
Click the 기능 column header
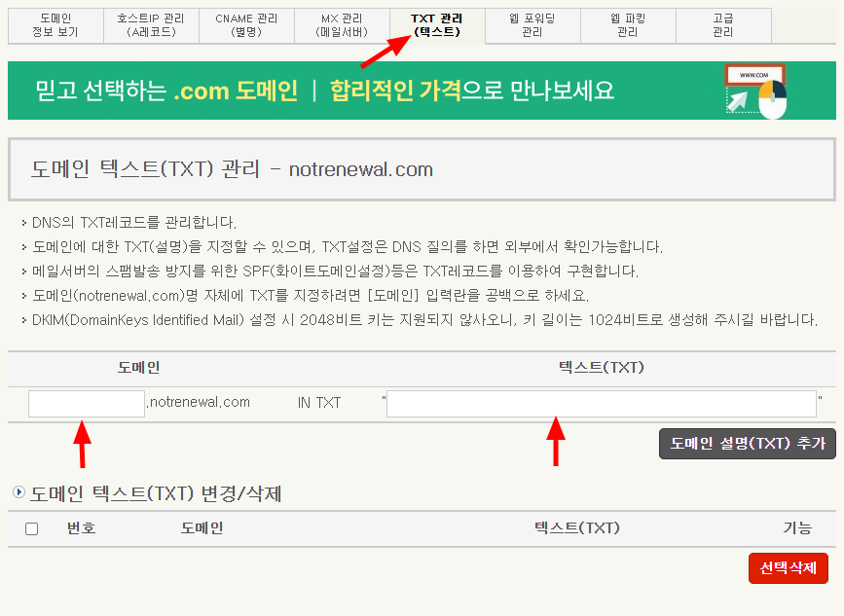coord(797,528)
